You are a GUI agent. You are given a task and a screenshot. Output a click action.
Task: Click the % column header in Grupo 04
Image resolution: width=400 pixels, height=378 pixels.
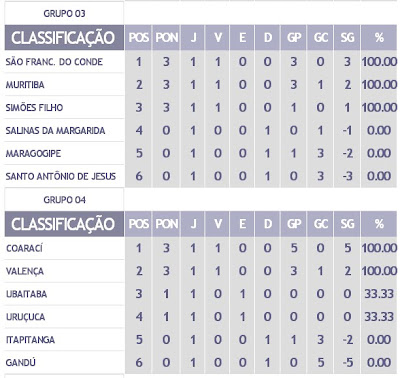[x=379, y=224]
